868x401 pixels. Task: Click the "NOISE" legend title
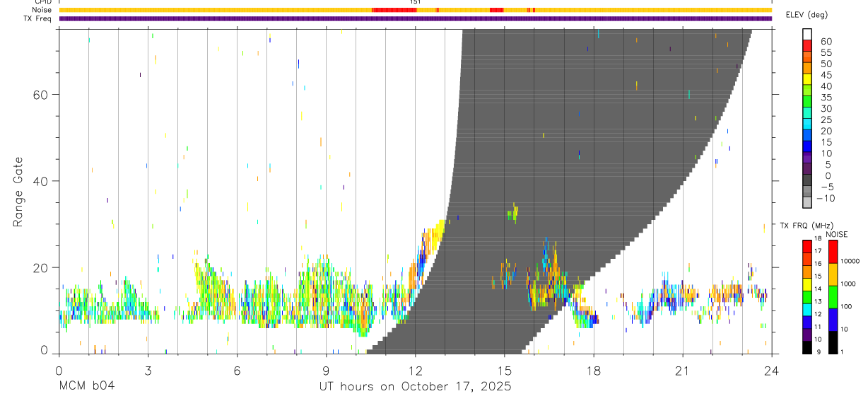point(837,235)
